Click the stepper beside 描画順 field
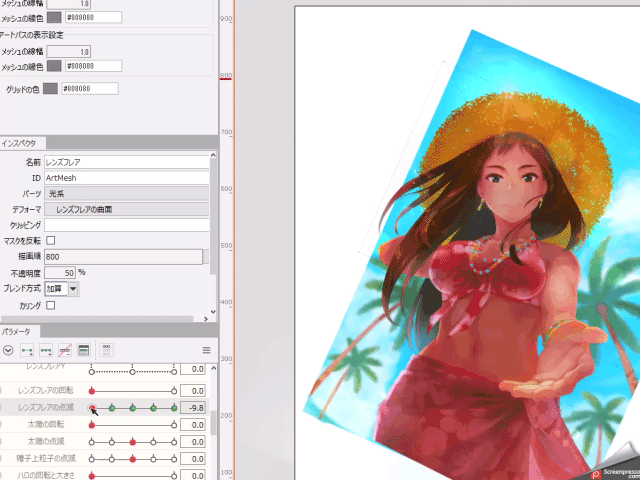Viewport: 640px width, 480px height. [206, 257]
